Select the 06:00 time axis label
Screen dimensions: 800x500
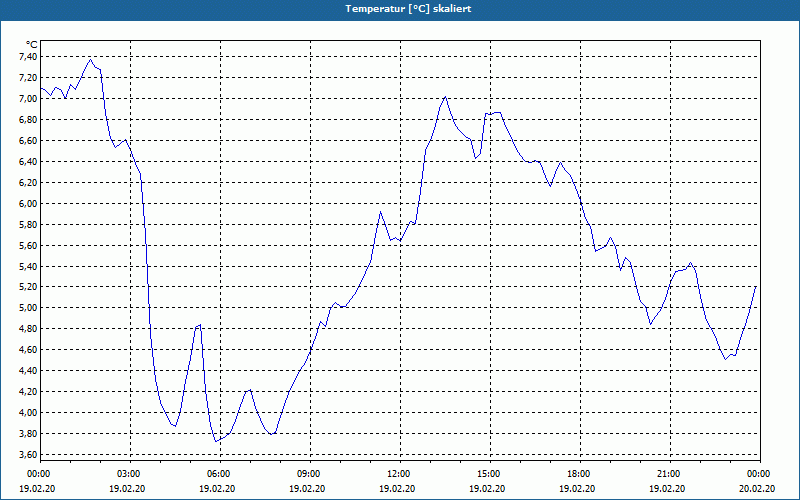[x=220, y=473]
